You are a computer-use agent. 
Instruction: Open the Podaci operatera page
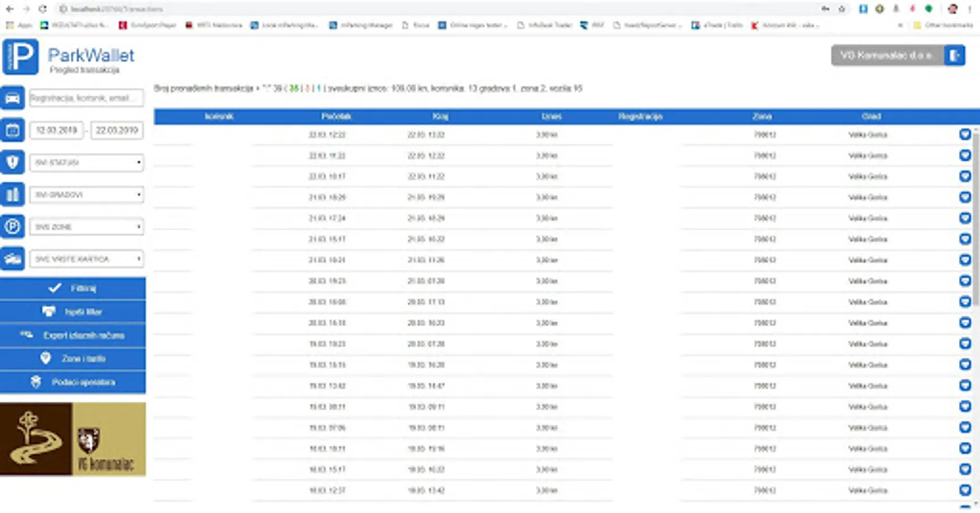[x=73, y=382]
